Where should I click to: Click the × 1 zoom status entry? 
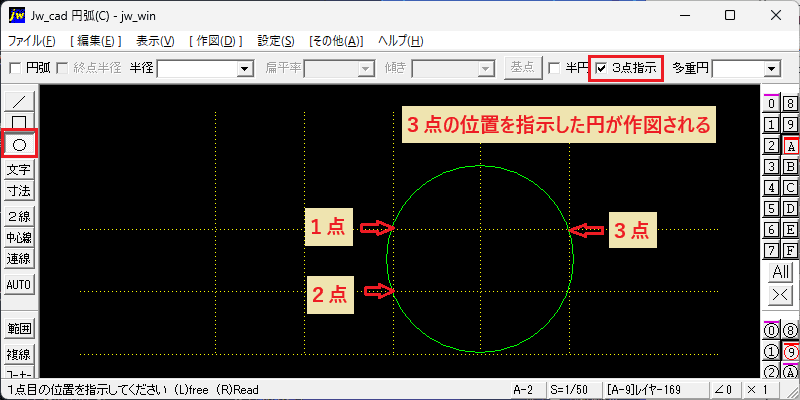click(760, 390)
